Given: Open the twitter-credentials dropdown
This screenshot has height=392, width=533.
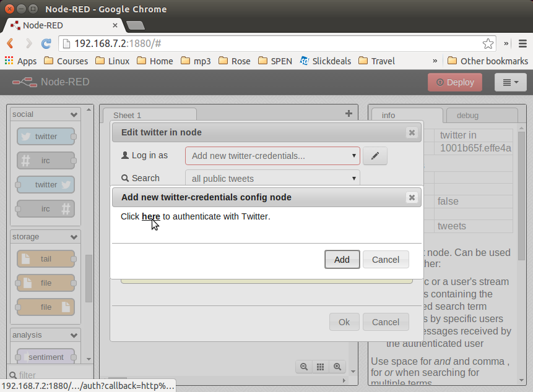Looking at the screenshot, I should (272, 155).
